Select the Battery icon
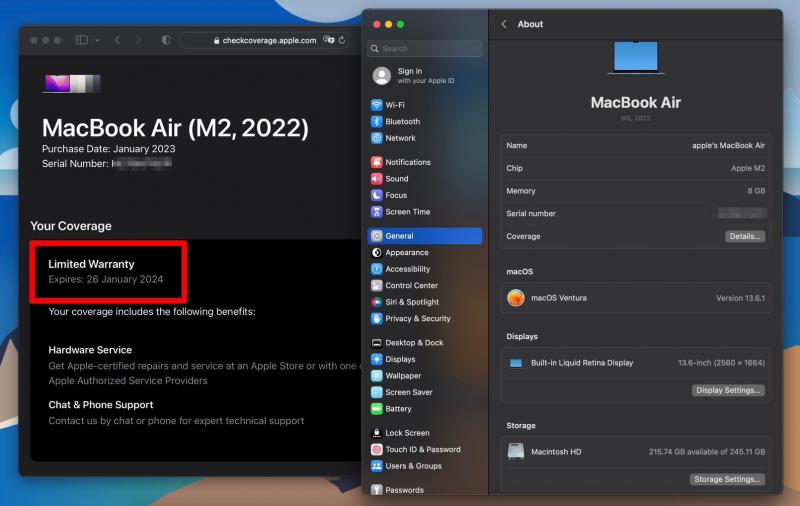 (x=377, y=409)
